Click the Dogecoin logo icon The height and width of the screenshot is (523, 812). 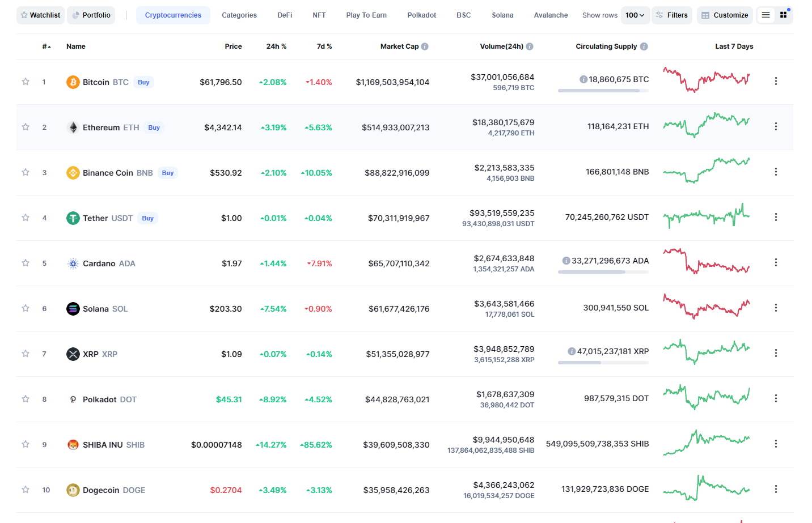(73, 490)
